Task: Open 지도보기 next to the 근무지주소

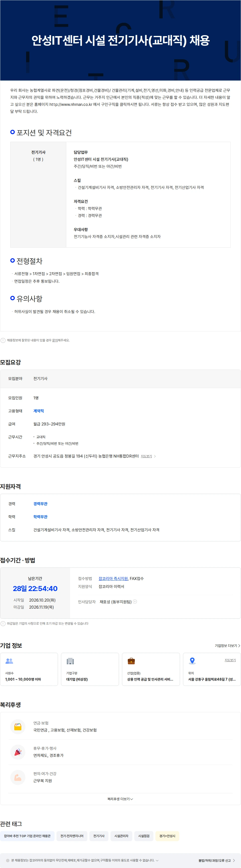Action: (x=146, y=456)
